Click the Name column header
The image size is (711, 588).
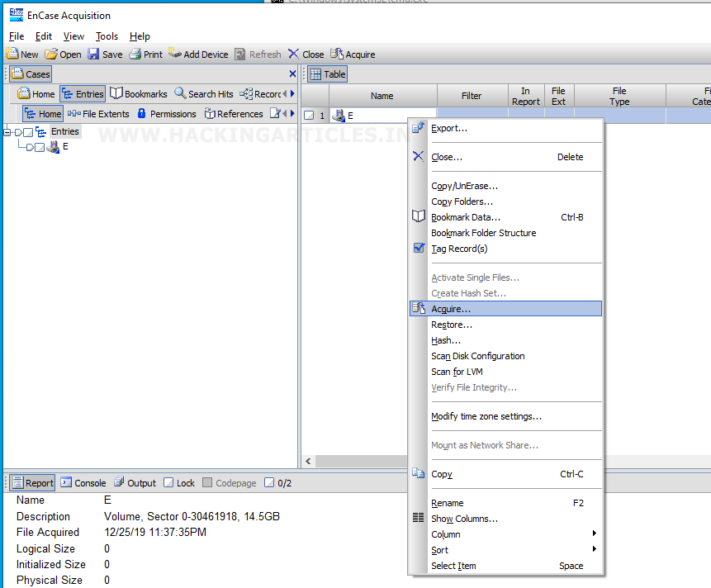(x=382, y=96)
